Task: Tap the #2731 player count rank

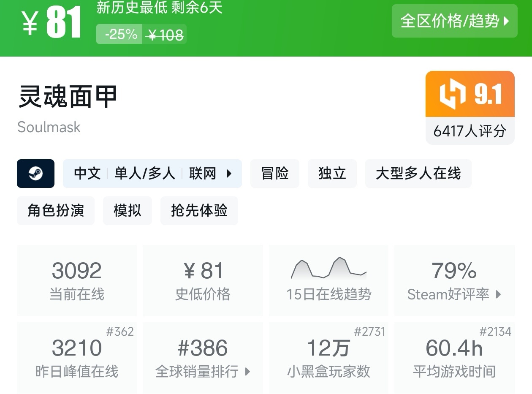Action: (369, 332)
